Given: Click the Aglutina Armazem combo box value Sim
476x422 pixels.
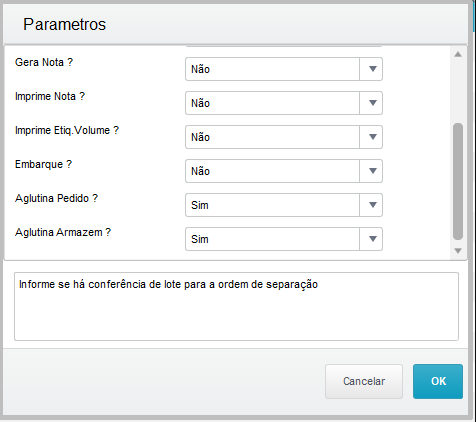Looking at the screenshot, I should click(272, 239).
